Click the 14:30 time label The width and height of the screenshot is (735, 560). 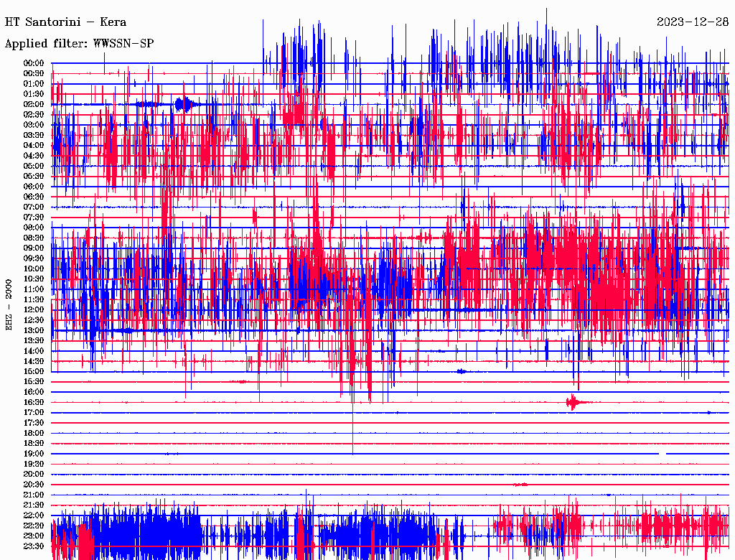point(34,362)
